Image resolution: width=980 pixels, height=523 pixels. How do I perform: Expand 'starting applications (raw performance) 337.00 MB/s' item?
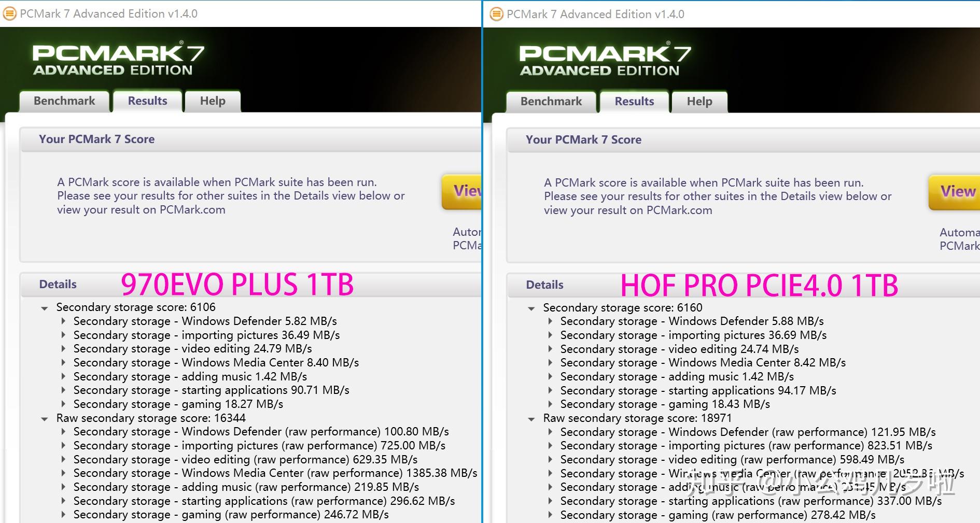click(551, 501)
